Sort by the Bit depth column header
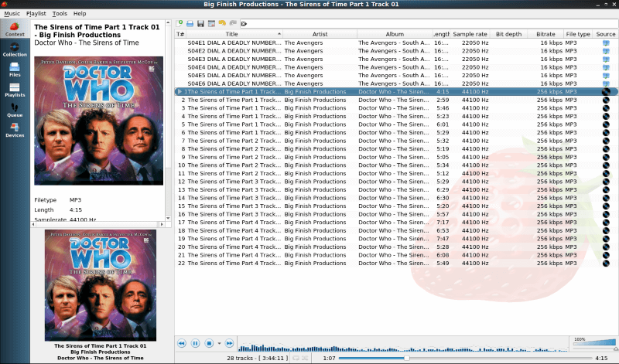This screenshot has width=619, height=364. coord(508,34)
